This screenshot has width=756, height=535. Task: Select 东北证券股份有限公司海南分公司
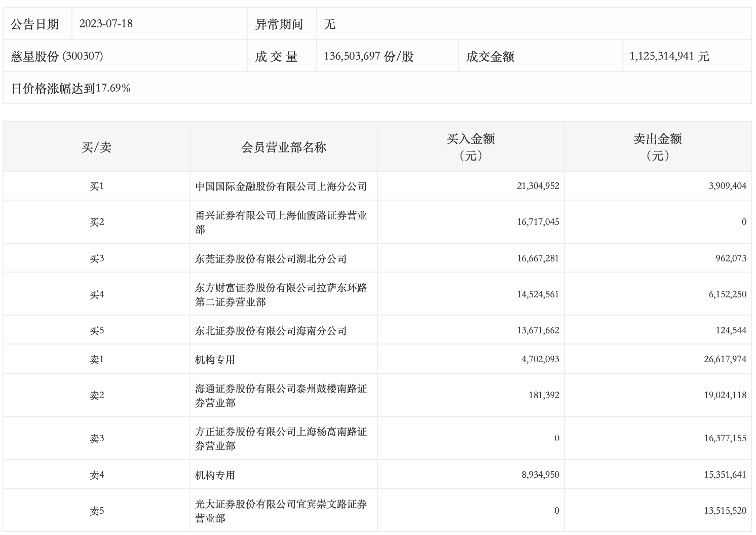click(271, 331)
